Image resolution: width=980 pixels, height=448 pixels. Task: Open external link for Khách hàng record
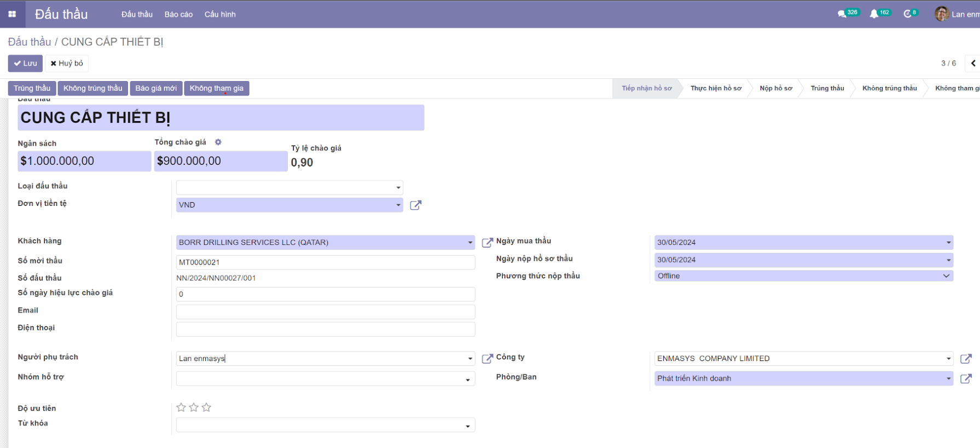click(487, 243)
